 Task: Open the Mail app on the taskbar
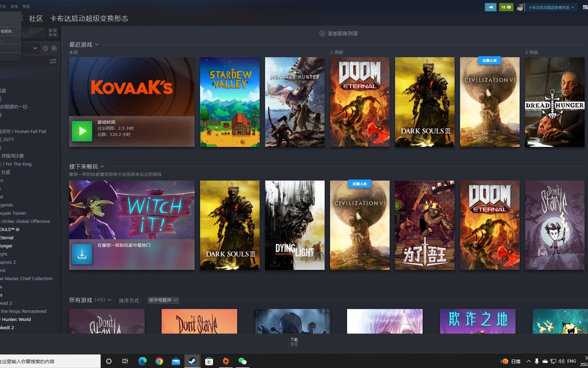[x=176, y=361]
